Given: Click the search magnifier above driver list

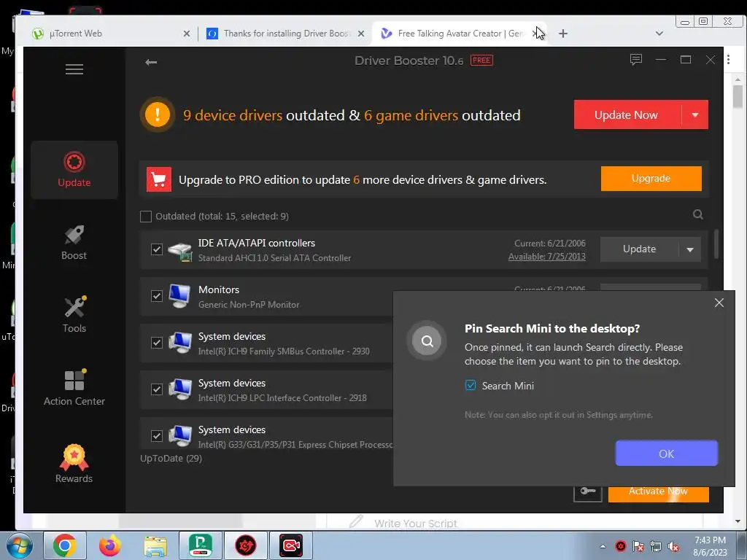Looking at the screenshot, I should [x=697, y=214].
